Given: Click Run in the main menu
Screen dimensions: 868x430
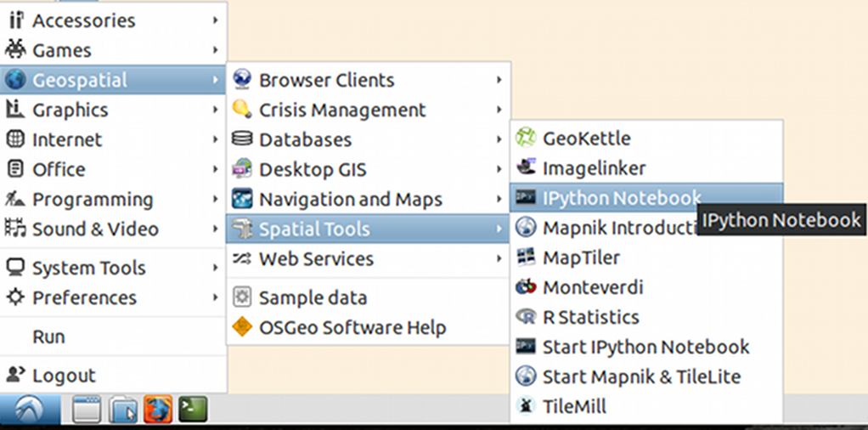Looking at the screenshot, I should pyautogui.click(x=49, y=337).
